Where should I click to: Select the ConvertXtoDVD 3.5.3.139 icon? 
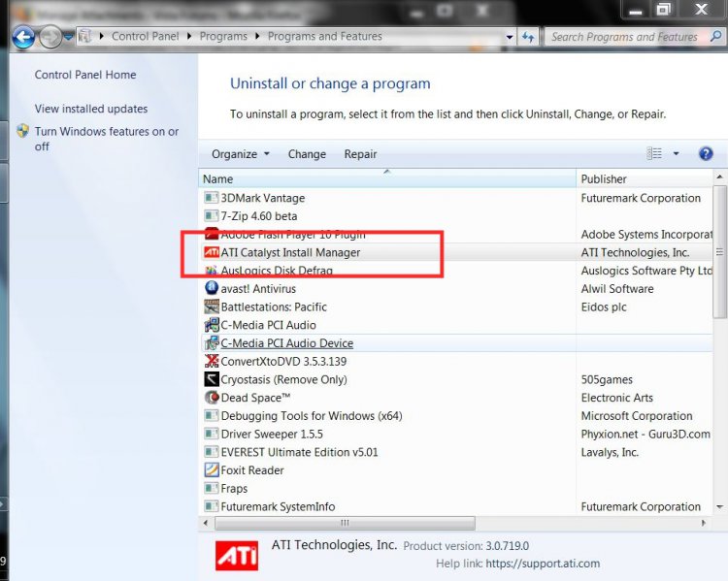point(212,361)
